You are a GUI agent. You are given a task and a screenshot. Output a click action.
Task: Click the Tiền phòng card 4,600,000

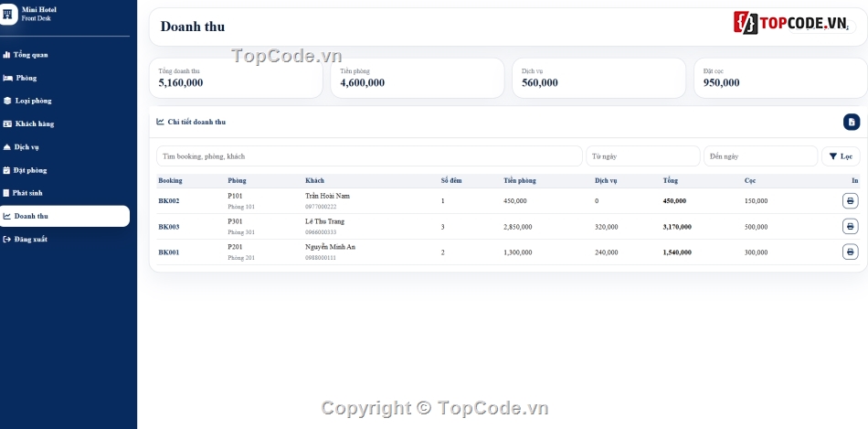418,78
